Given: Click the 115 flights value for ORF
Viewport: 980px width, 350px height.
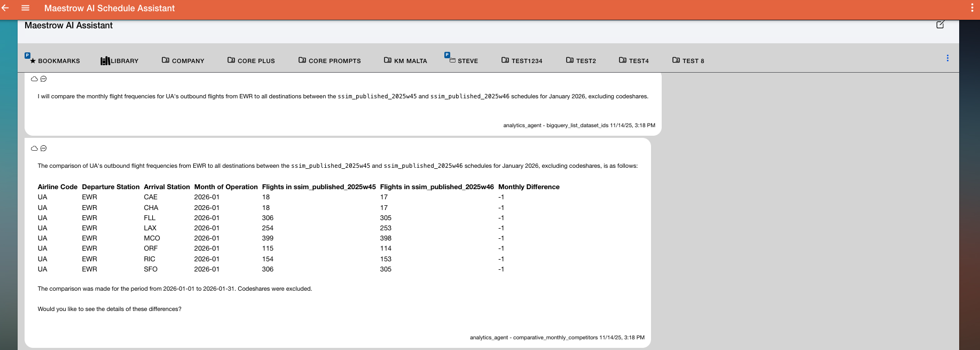Looking at the screenshot, I should (x=268, y=248).
